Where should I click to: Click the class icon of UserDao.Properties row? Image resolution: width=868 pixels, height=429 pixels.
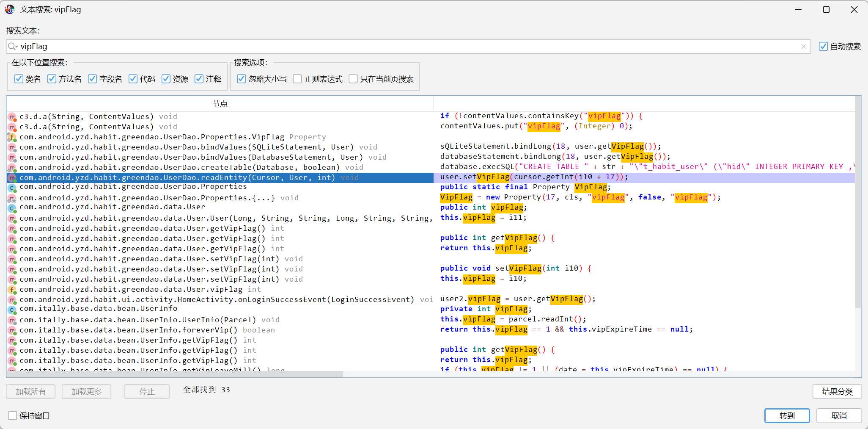(x=12, y=188)
